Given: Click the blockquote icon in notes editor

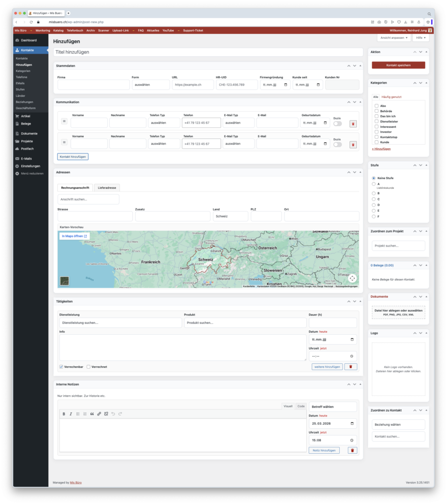Looking at the screenshot, I should tap(92, 414).
